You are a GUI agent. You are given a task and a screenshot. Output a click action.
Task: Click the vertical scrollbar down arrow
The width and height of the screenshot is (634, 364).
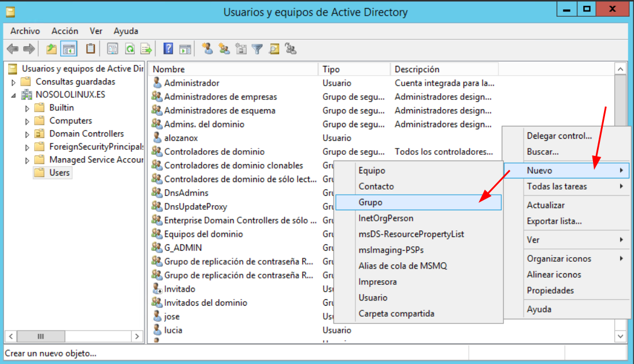(x=621, y=336)
